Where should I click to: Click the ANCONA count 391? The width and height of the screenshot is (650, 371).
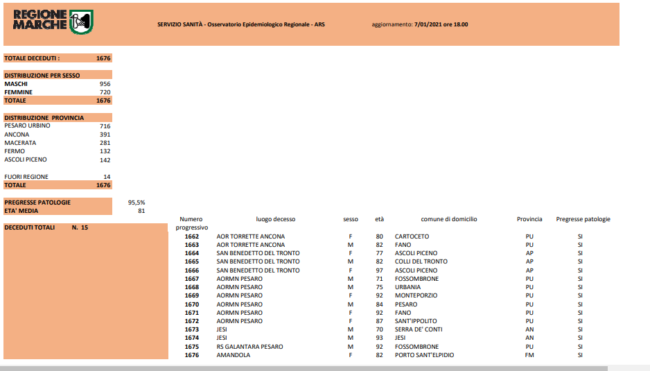pos(105,134)
